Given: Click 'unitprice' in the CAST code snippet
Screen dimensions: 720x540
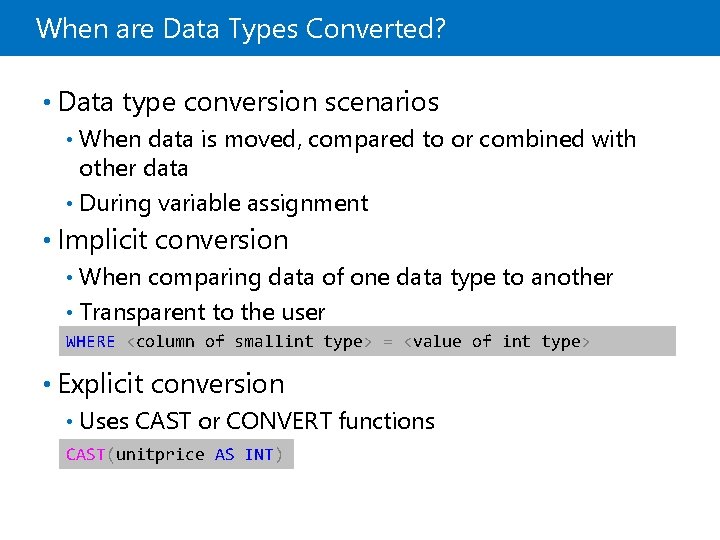Looking at the screenshot, I should tap(160, 455).
